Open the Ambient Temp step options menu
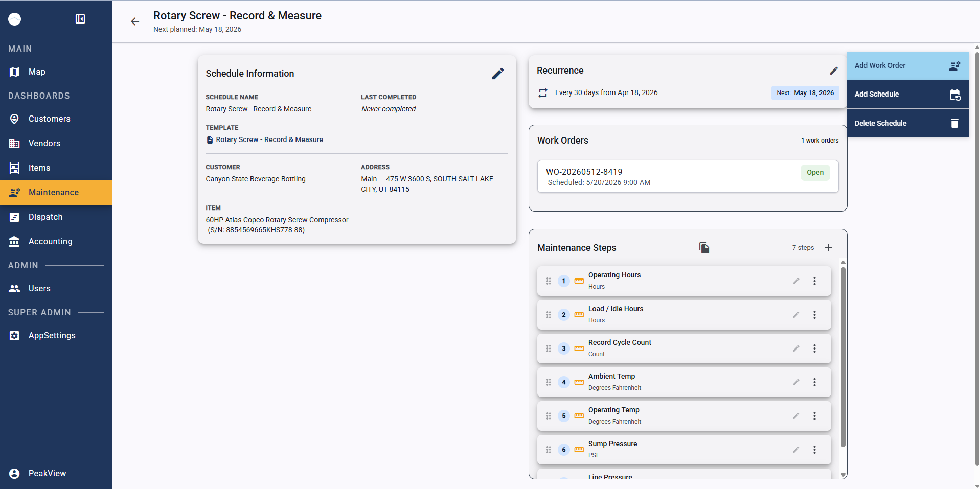Screen dimensions: 980x489 point(815,382)
